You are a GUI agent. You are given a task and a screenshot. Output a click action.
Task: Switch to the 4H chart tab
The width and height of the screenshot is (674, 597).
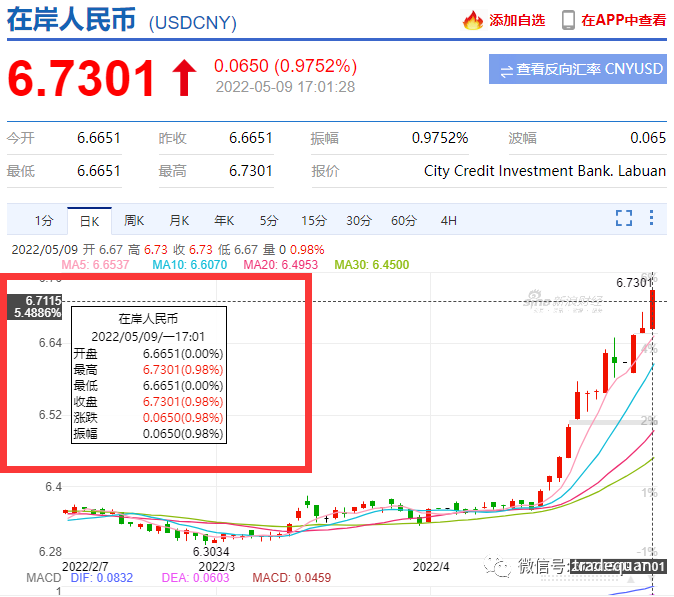point(448,220)
